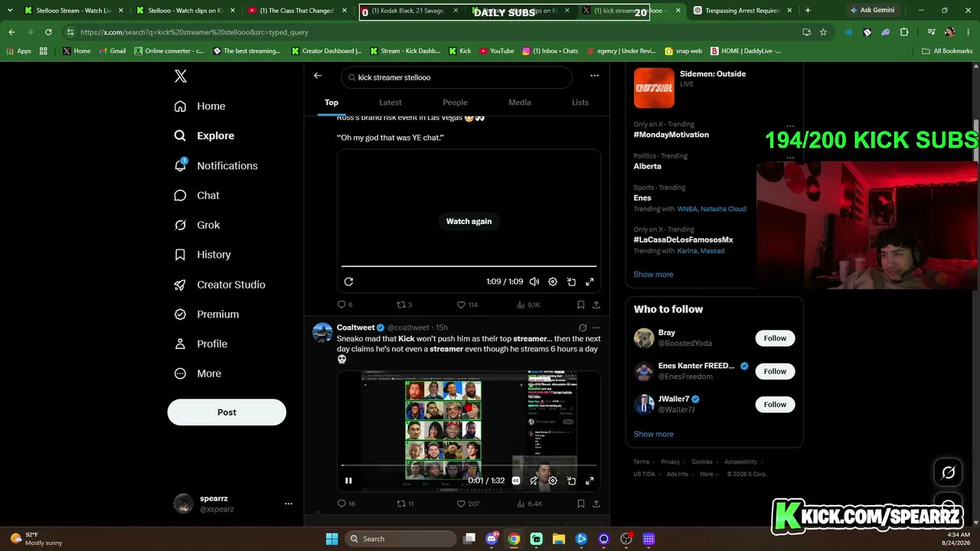Switch to the People tab
The width and height of the screenshot is (980, 551).
coord(455,103)
